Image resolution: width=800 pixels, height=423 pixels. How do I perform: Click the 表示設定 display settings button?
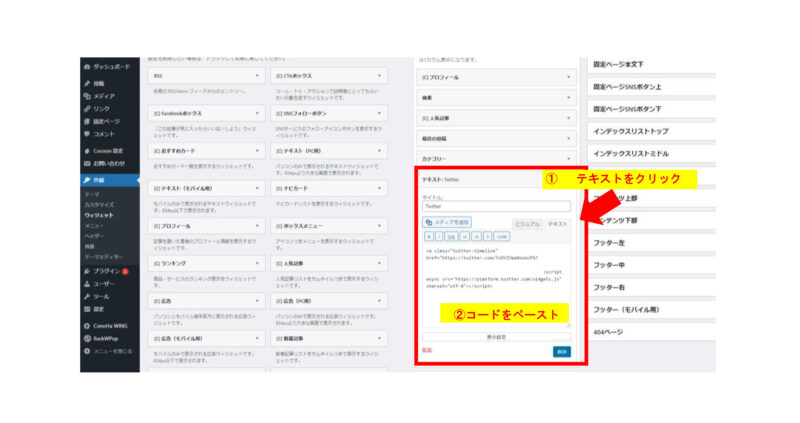click(496, 337)
